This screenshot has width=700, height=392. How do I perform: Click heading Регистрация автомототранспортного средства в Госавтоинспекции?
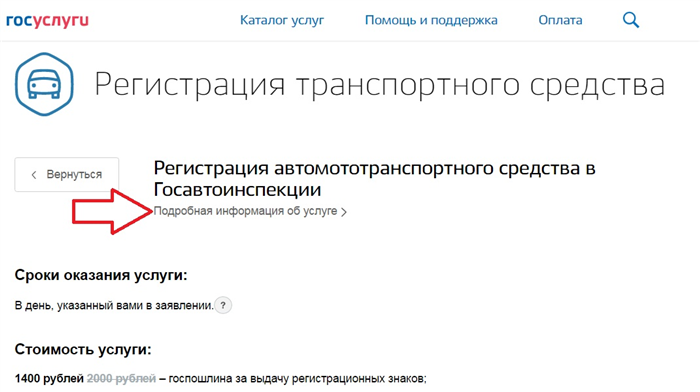tap(374, 179)
